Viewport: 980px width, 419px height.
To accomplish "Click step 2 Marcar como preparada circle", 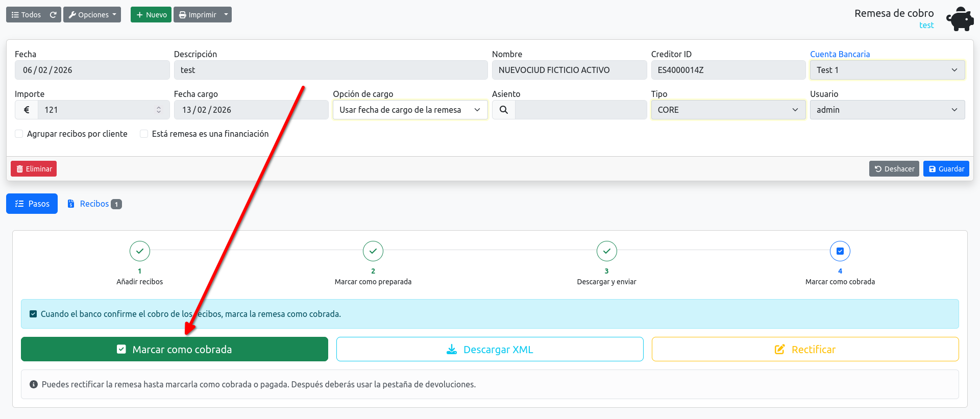I will point(373,251).
